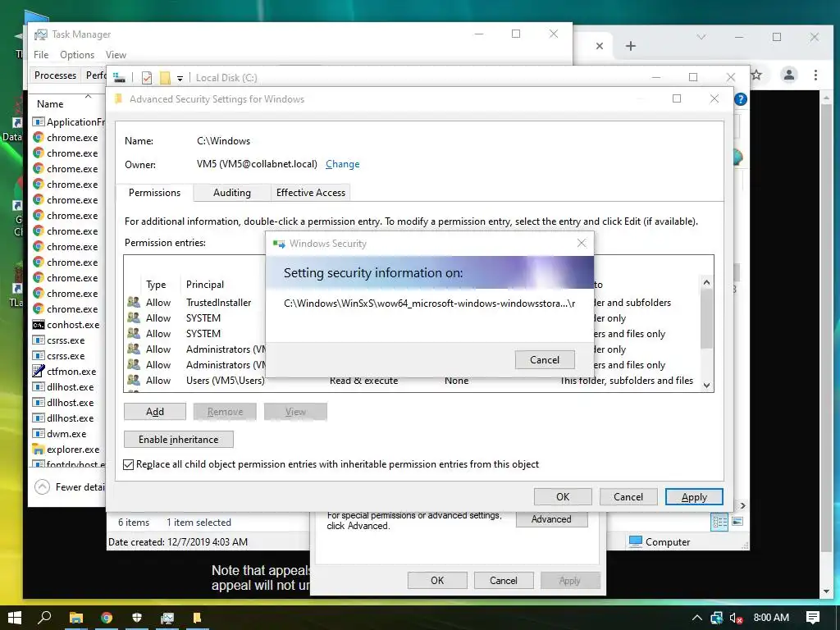Click the Task Manager title bar icon
Viewport: 840px width, 630px height.
41,34
